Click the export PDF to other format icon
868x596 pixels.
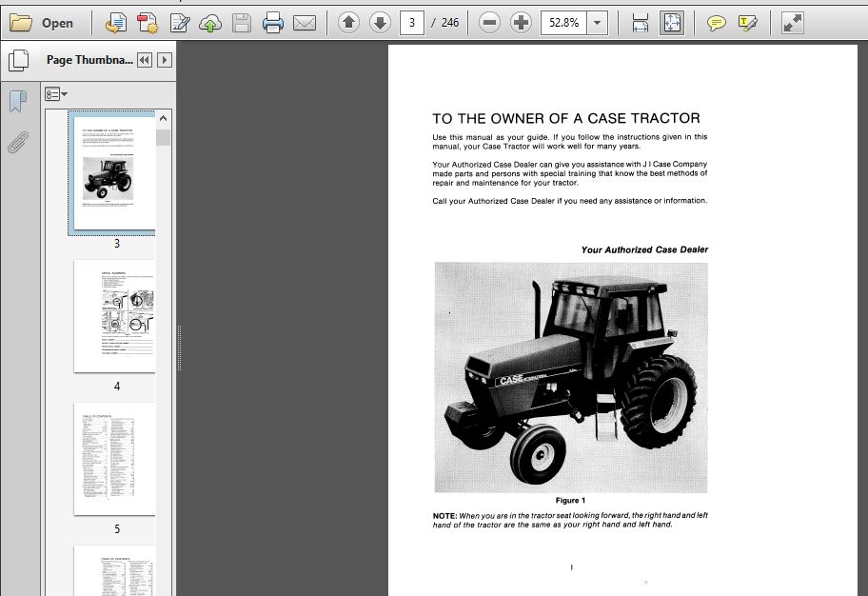point(116,23)
